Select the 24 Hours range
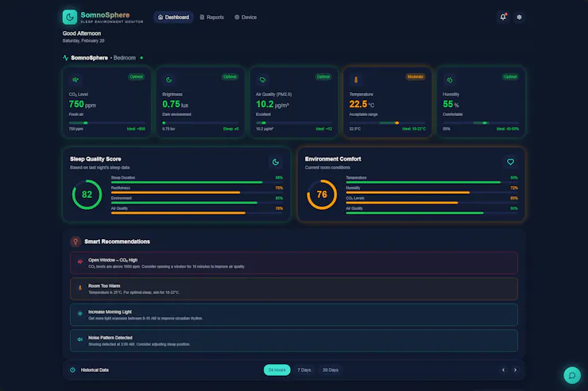The height and width of the screenshot is (391, 588). click(277, 370)
